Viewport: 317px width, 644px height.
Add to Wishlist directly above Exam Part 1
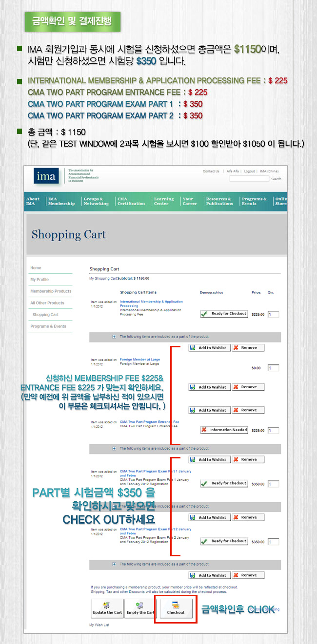[209, 459]
